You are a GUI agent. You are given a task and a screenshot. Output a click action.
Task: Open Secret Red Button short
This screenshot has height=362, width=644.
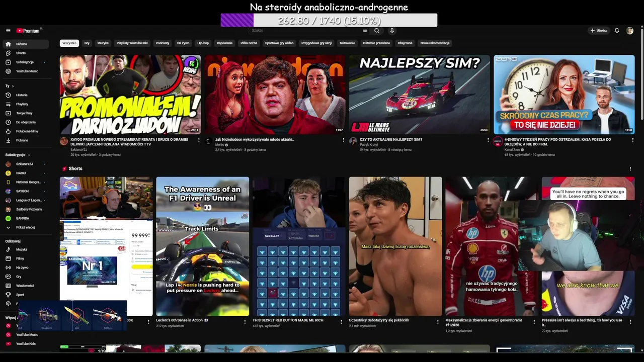pos(299,246)
